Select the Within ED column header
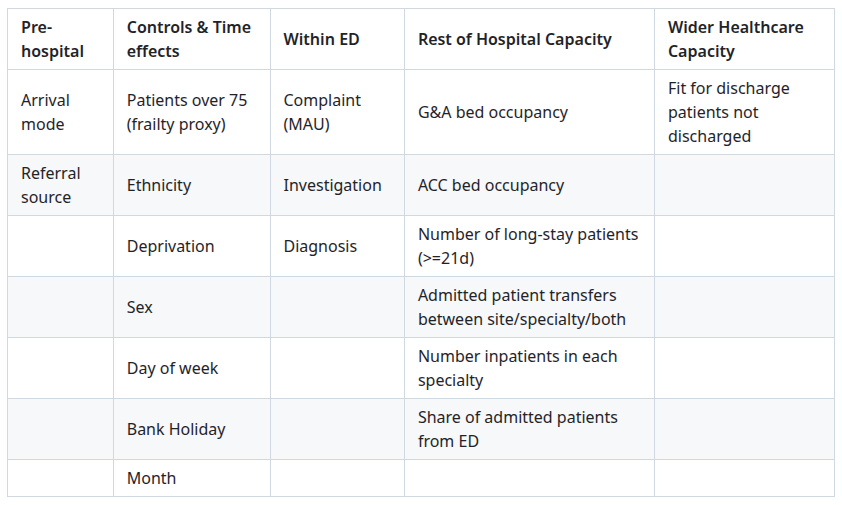This screenshot has height=505, width=842. coord(321,39)
